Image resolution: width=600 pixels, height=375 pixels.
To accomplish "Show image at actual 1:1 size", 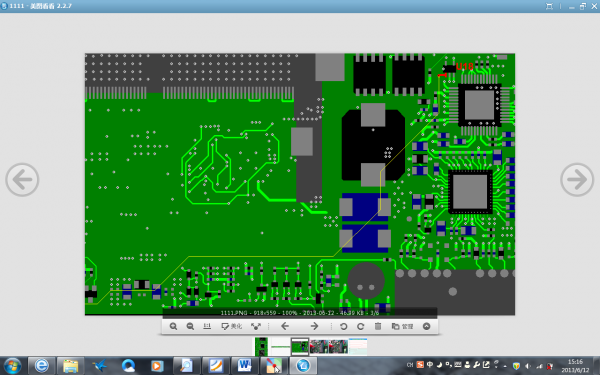I will click(x=207, y=326).
